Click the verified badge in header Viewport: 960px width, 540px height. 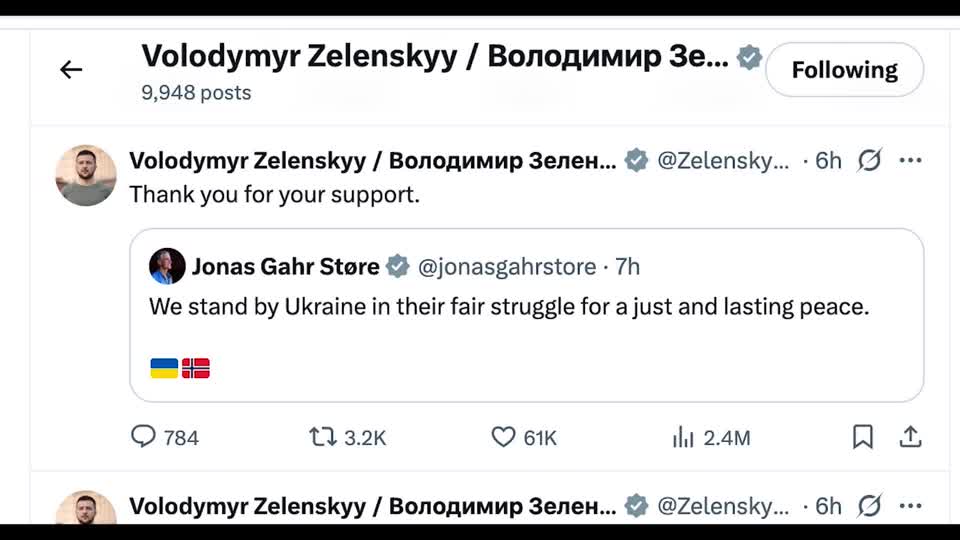click(x=749, y=57)
